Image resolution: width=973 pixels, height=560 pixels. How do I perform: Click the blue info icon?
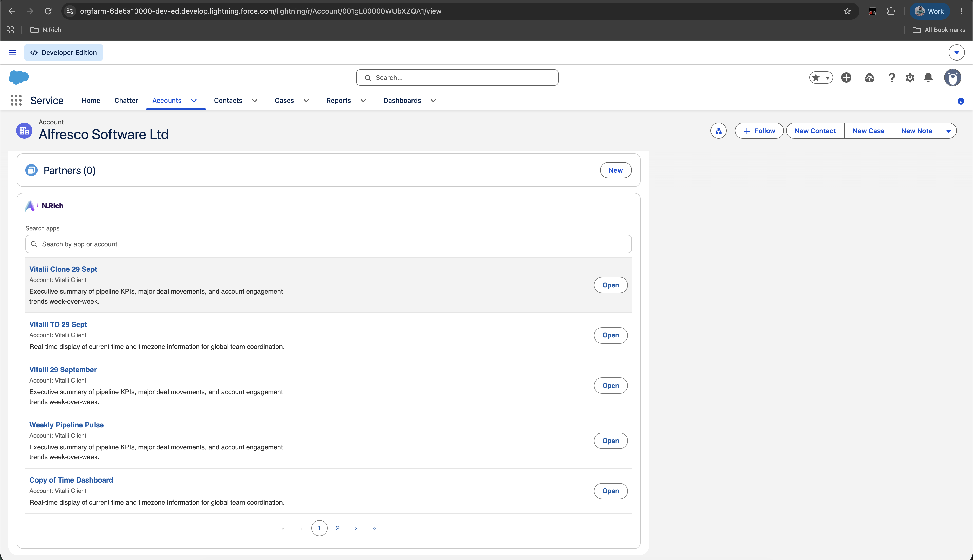[x=961, y=101]
